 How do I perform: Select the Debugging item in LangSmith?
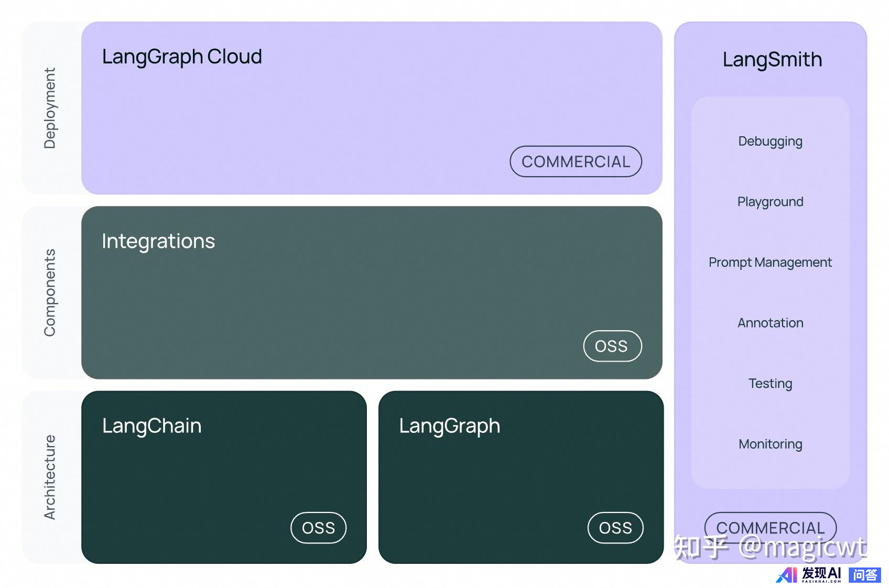(770, 141)
